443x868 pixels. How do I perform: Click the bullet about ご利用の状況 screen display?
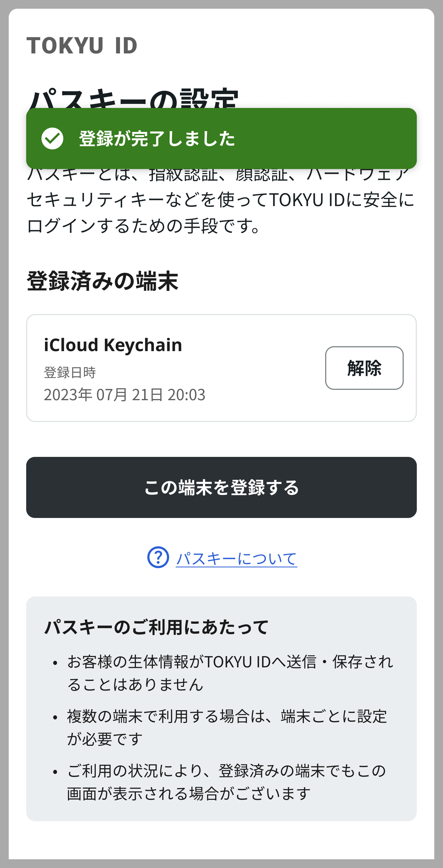click(226, 782)
